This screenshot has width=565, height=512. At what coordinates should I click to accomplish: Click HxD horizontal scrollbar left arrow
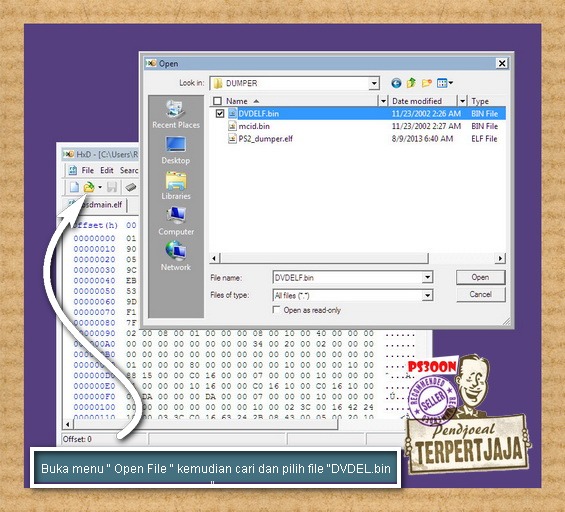[x=67, y=424]
